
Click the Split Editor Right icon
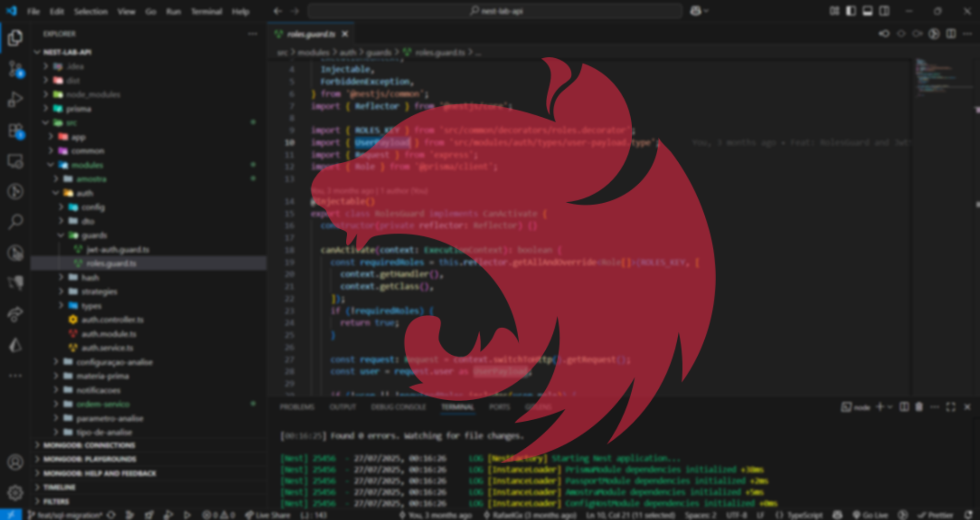click(x=950, y=34)
